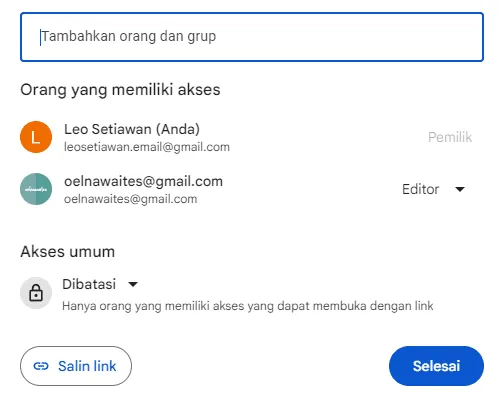This screenshot has height=401, width=503.
Task: Click the 'Hanya orang yang memiliki akses' description
Action: (x=248, y=306)
